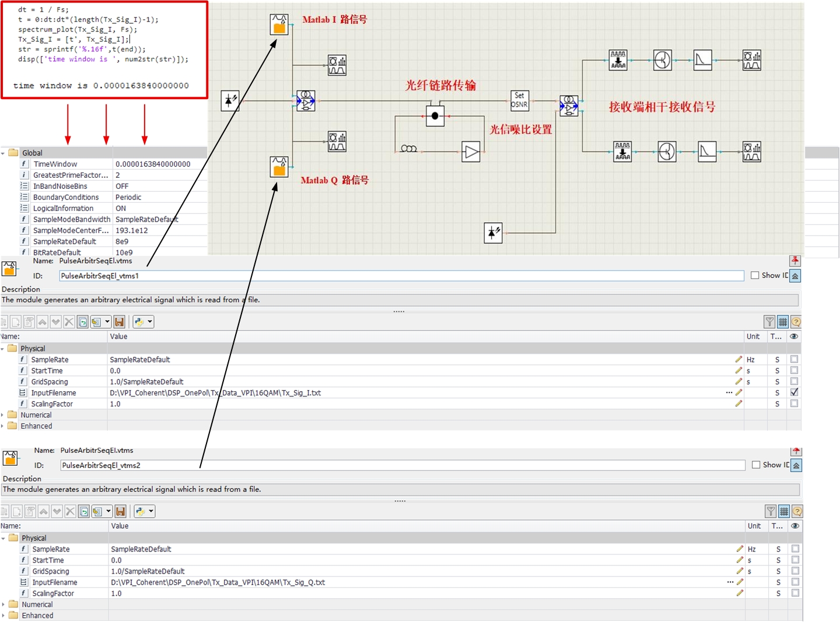Enable Show ID checkbox for PulseArbitrSeqEl_vtms1
The width and height of the screenshot is (840, 622).
pos(755,275)
